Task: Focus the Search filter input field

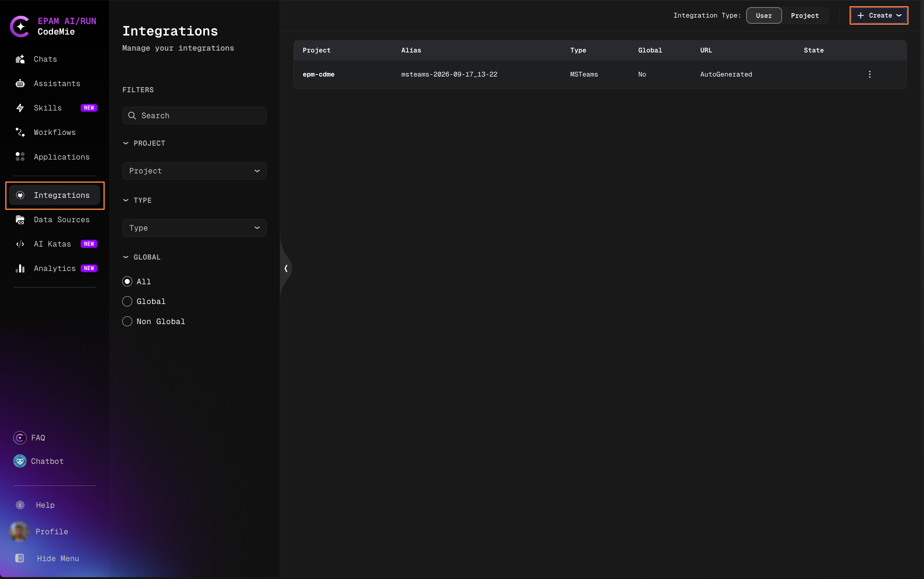Action: 195,116
